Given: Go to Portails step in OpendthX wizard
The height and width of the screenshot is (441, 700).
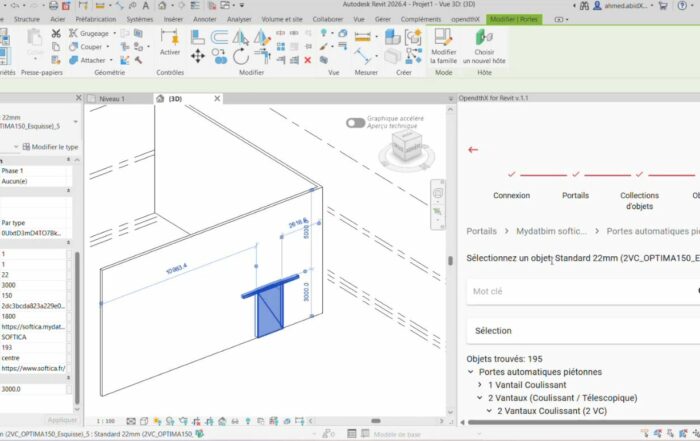Looking at the screenshot, I should (575, 196).
